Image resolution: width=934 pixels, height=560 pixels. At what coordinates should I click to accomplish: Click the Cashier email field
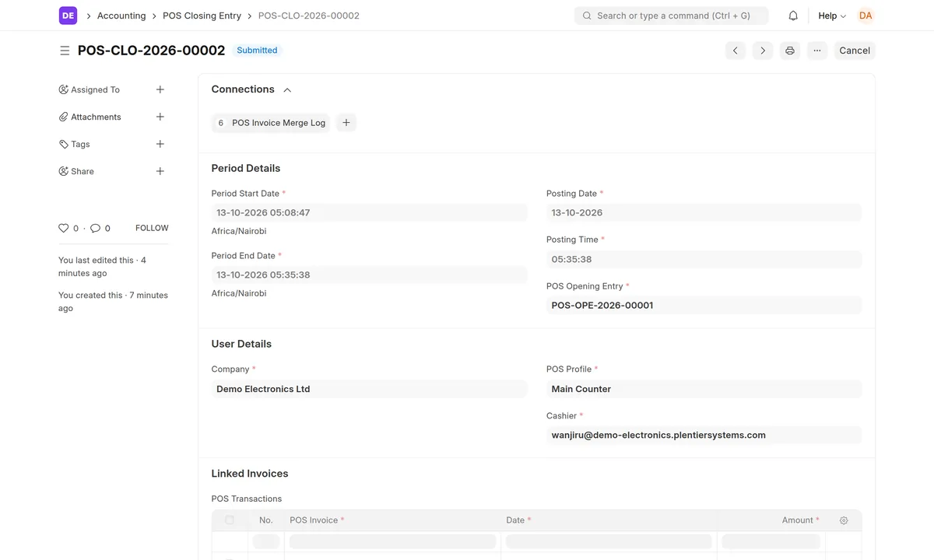[704, 436]
